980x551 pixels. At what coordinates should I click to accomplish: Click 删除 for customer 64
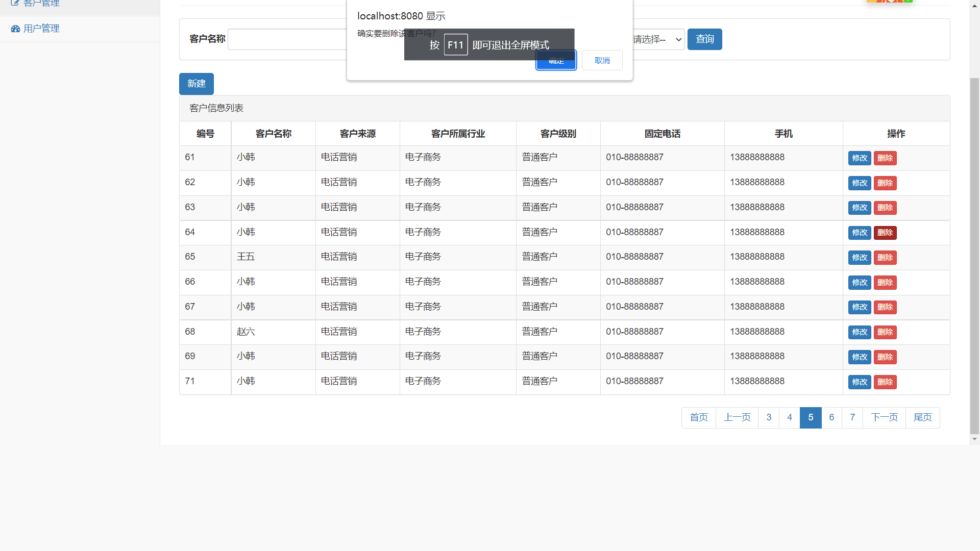(x=885, y=233)
